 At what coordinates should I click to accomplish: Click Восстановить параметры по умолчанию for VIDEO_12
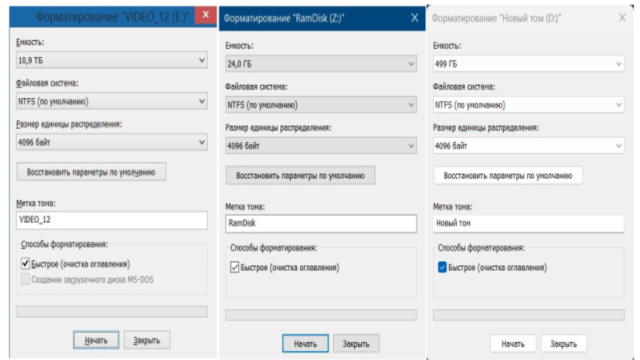(x=91, y=172)
